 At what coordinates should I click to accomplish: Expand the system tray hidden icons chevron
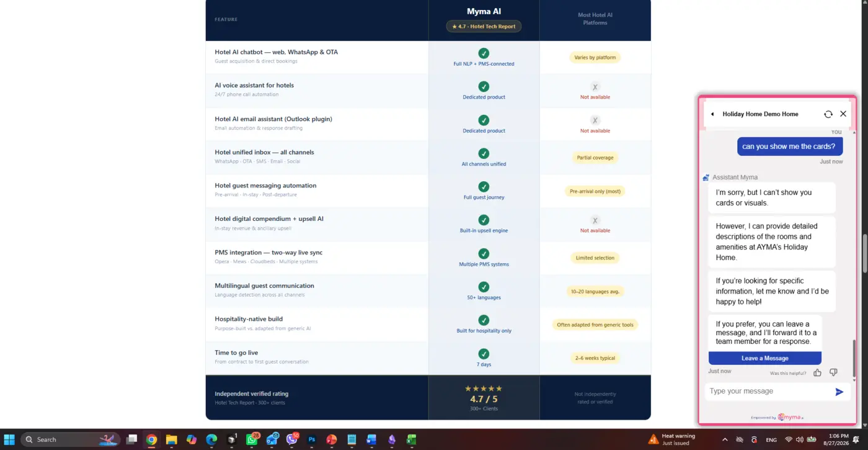(725, 439)
